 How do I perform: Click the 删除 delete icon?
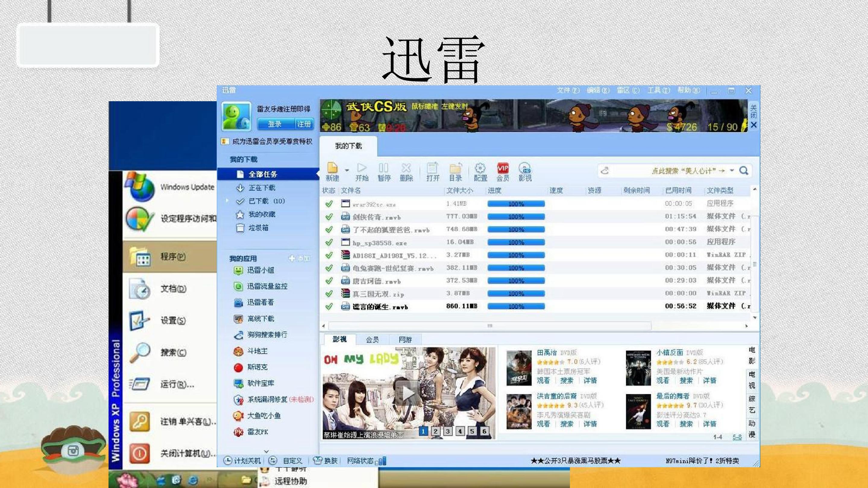click(406, 172)
